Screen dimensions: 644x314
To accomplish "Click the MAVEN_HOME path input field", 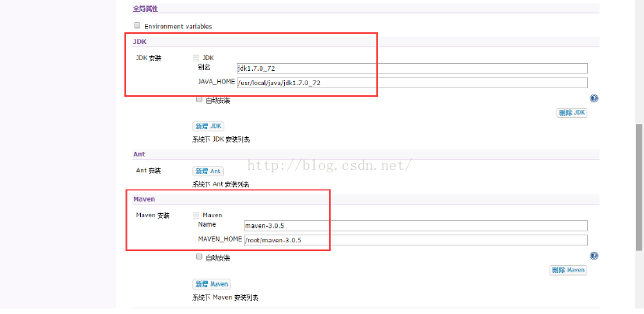I will click(416, 240).
